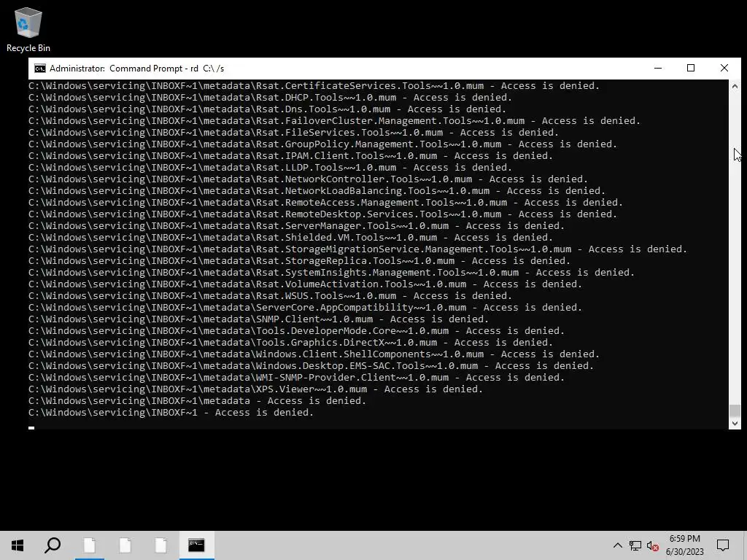Click the Rsat.RemoteDesktop.Services.Tools line

[323, 214]
